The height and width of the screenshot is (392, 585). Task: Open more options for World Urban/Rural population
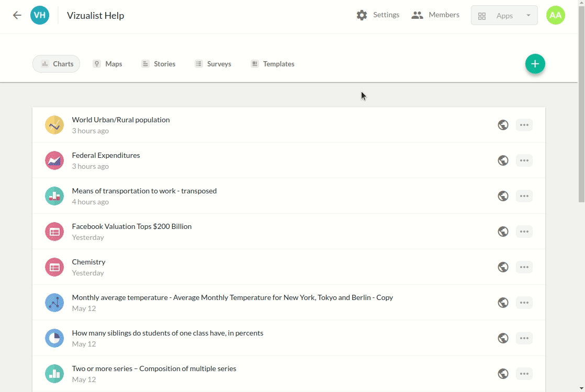tap(524, 125)
